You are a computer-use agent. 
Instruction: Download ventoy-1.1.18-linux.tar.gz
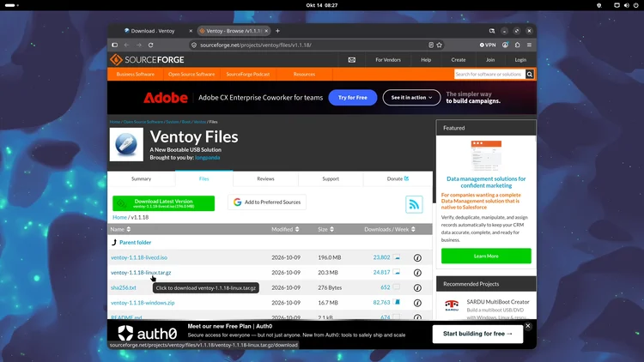(x=141, y=273)
